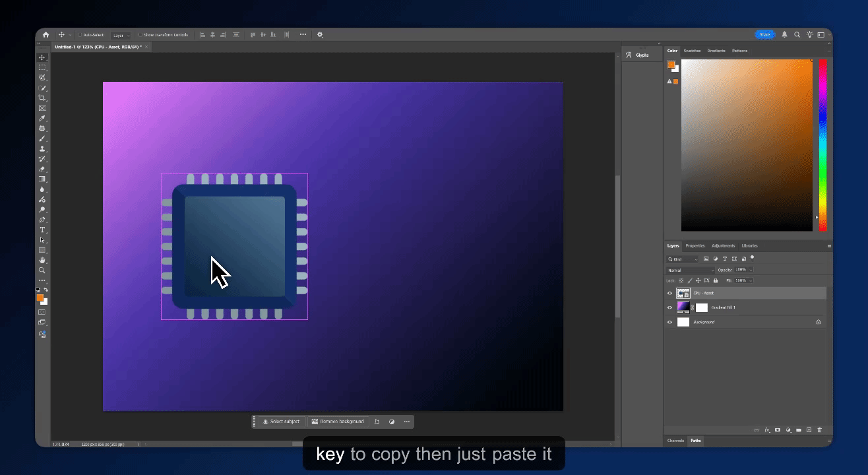Click the Share button
This screenshot has width=868, height=475.
coord(764,34)
